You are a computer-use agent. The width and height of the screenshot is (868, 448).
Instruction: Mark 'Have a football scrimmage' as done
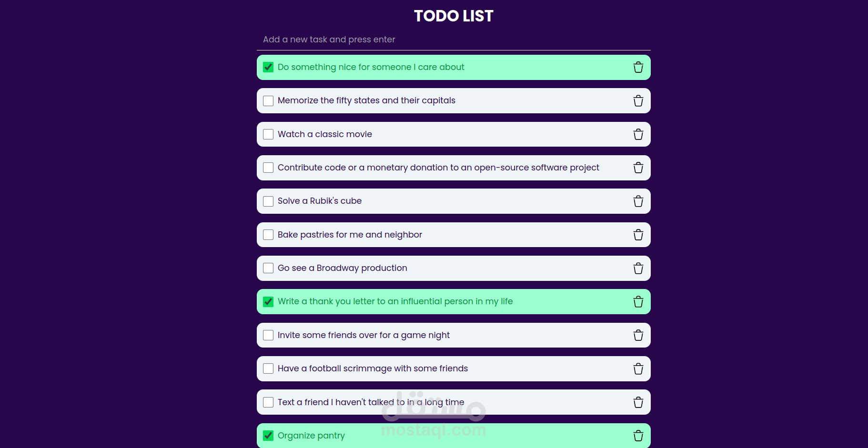(x=268, y=368)
